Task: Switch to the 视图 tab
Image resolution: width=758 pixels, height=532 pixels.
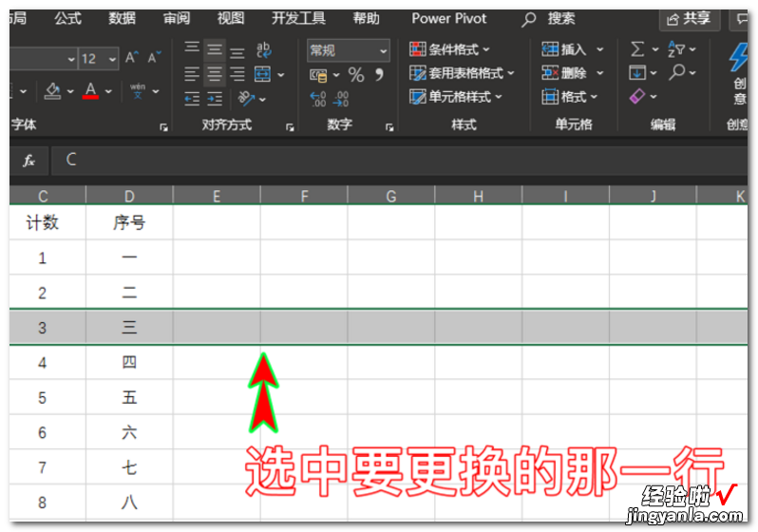Action: 231,18
